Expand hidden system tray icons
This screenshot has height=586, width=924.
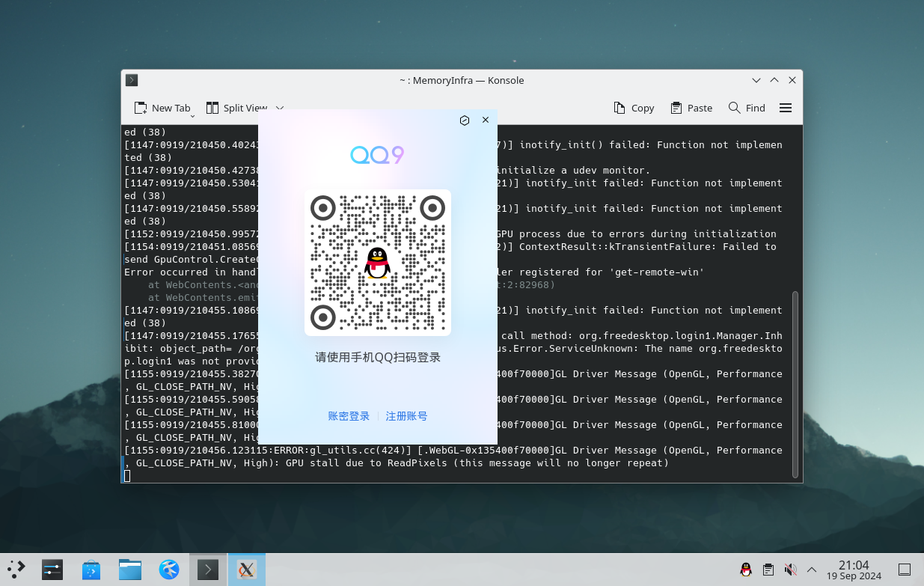812,570
